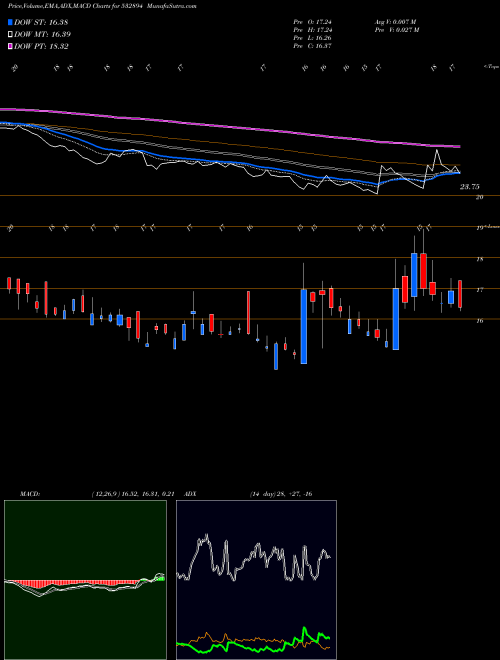Select the 'DOW MT: 16.39' legend text
The height and width of the screenshot is (660, 500).
pos(43,35)
